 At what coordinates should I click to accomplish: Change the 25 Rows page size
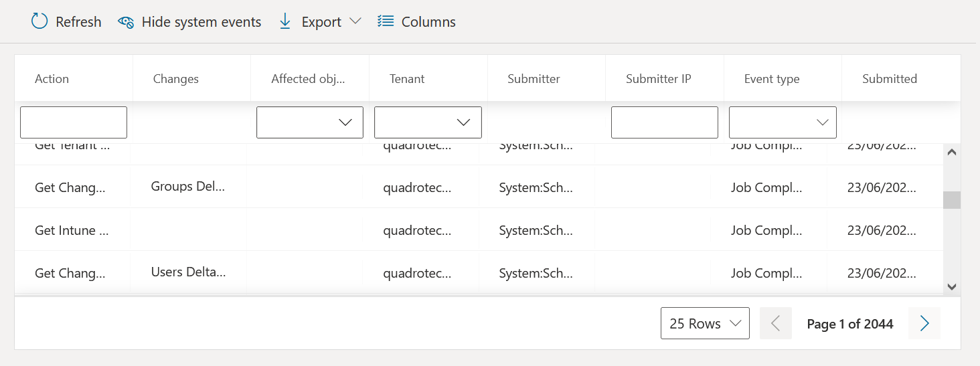[705, 324]
